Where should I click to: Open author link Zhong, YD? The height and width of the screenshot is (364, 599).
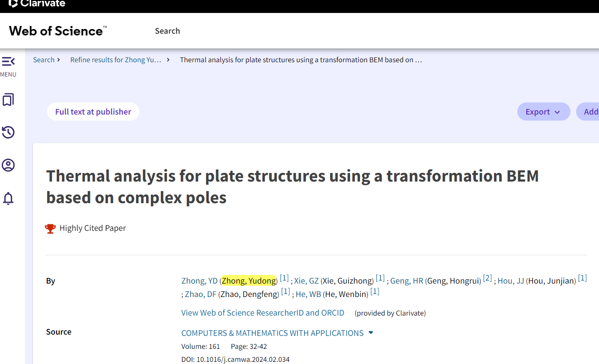(199, 281)
